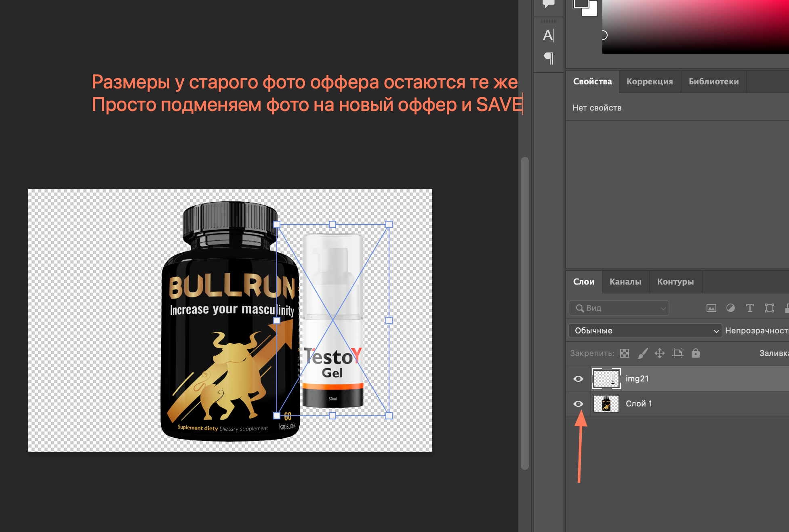Click the top-right transform handle

coord(389,224)
